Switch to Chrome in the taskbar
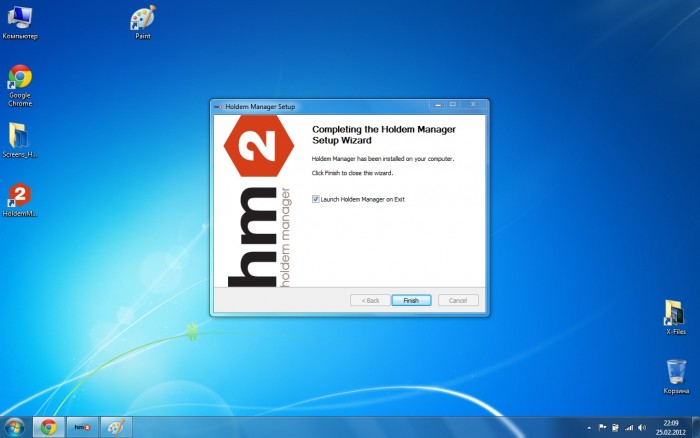The width and height of the screenshot is (700, 438). (x=49, y=427)
